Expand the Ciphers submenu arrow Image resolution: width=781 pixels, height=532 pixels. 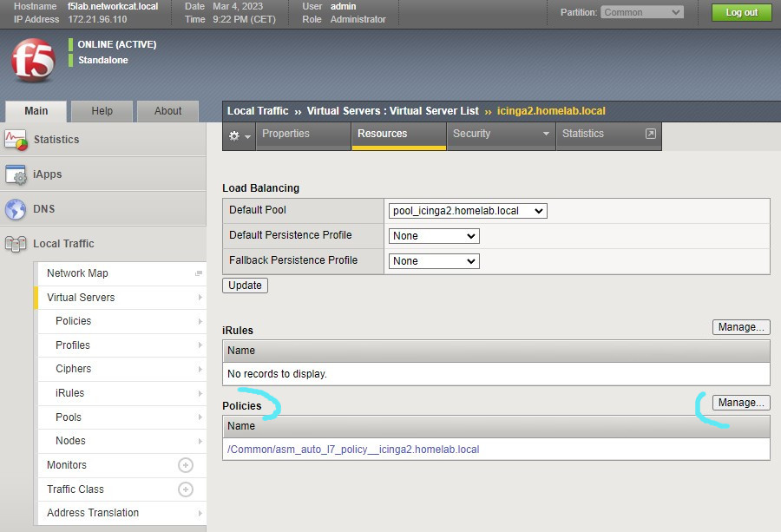200,369
